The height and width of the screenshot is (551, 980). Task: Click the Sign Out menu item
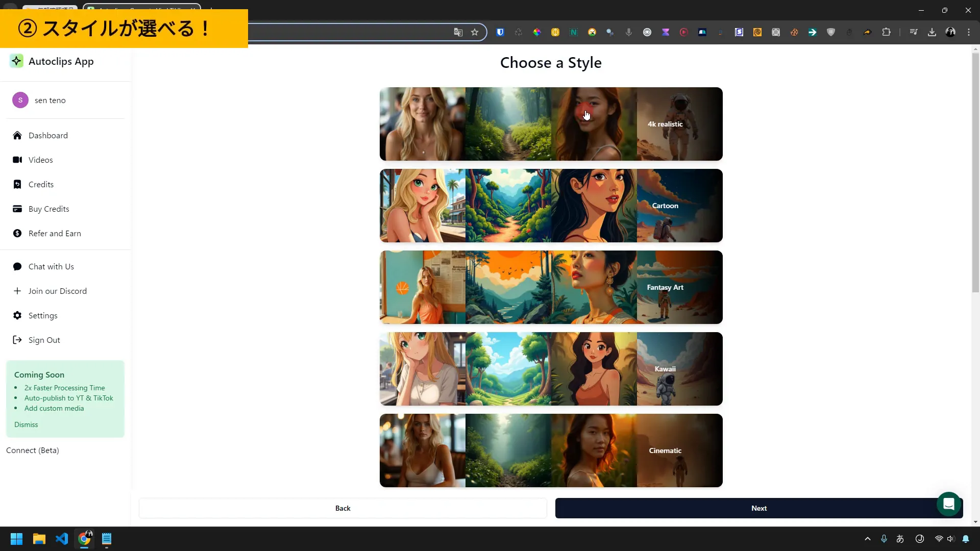pyautogui.click(x=44, y=340)
